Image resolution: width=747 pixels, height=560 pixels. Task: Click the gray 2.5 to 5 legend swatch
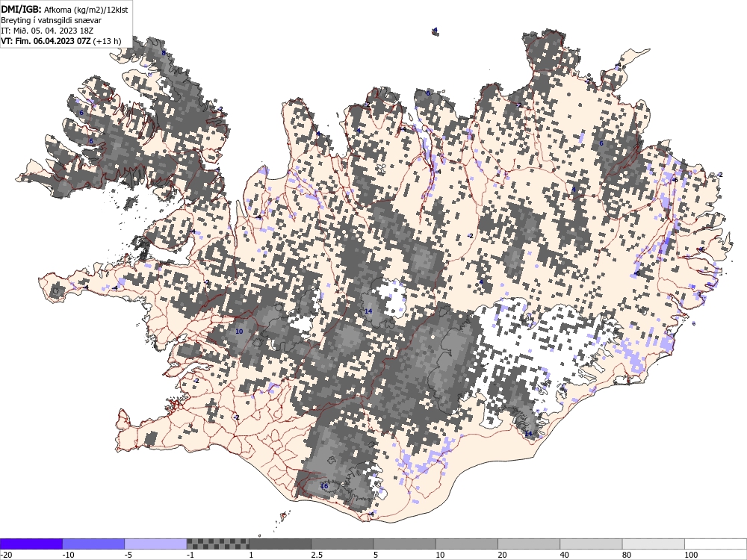tap(342, 544)
